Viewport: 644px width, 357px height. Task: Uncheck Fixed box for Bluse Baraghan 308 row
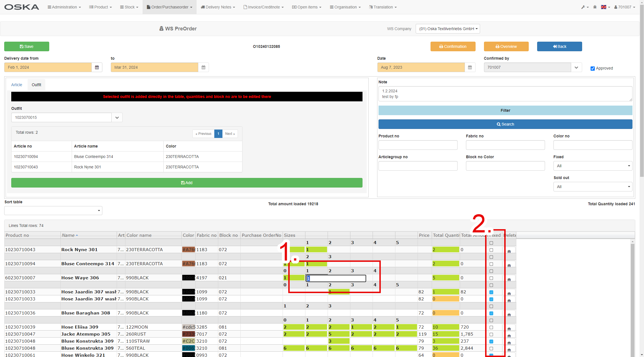[491, 313]
